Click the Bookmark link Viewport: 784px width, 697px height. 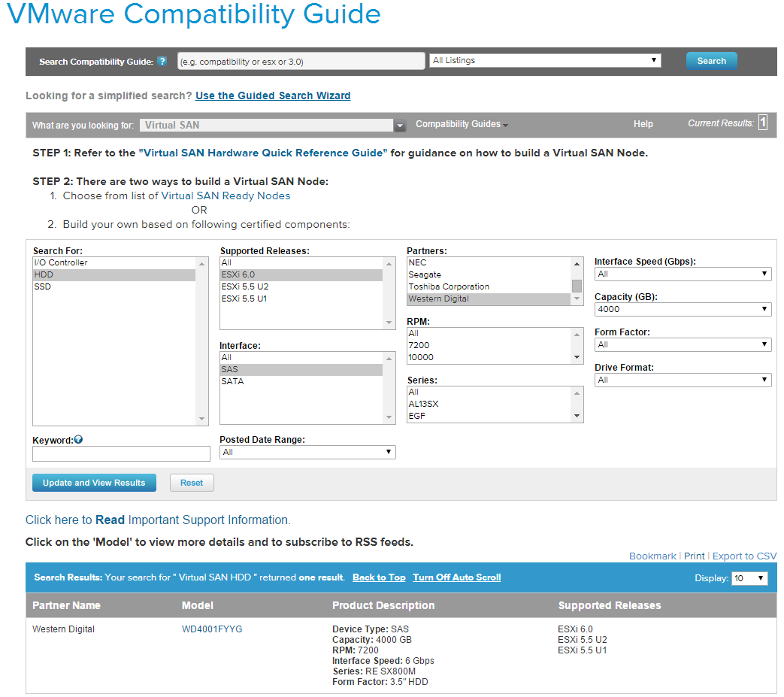pyautogui.click(x=652, y=556)
